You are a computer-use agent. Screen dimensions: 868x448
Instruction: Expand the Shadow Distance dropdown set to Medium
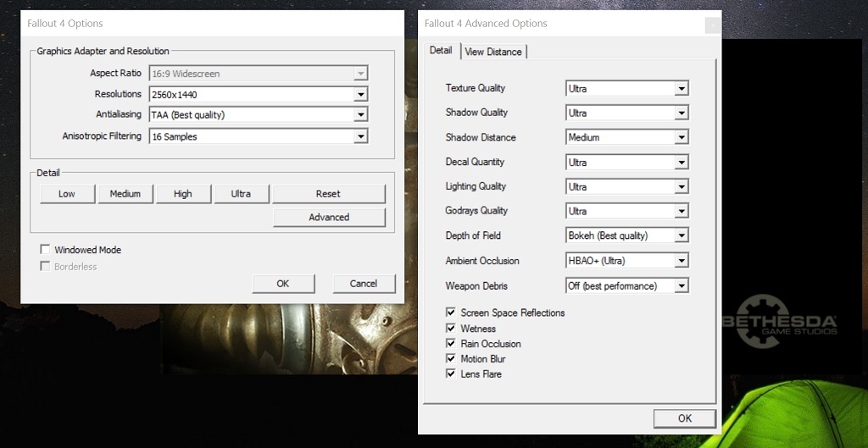[627, 137]
